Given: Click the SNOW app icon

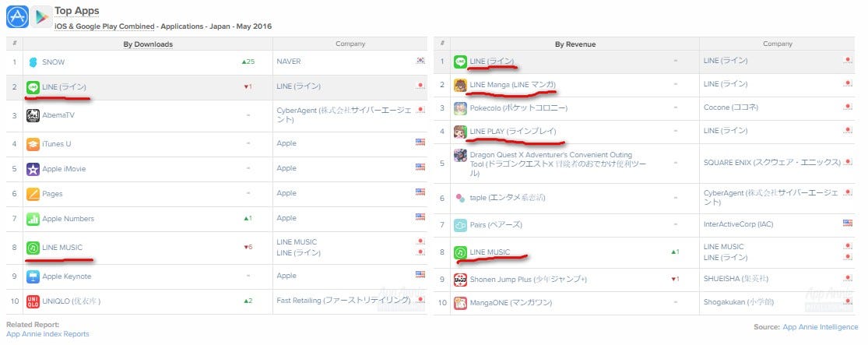Looking at the screenshot, I should click(x=33, y=62).
